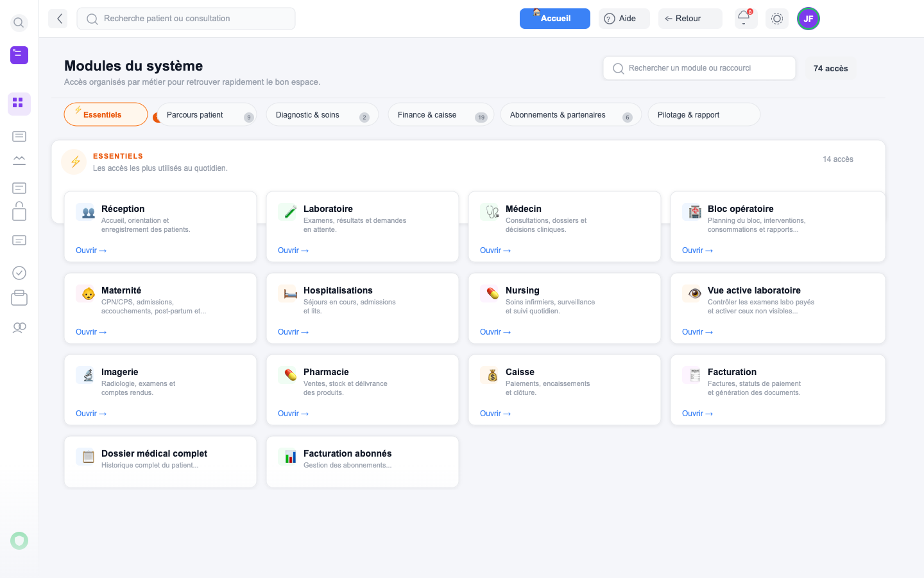Viewport: 924px width, 578px height.
Task: Click the Nursing pill icon
Action: [490, 293]
